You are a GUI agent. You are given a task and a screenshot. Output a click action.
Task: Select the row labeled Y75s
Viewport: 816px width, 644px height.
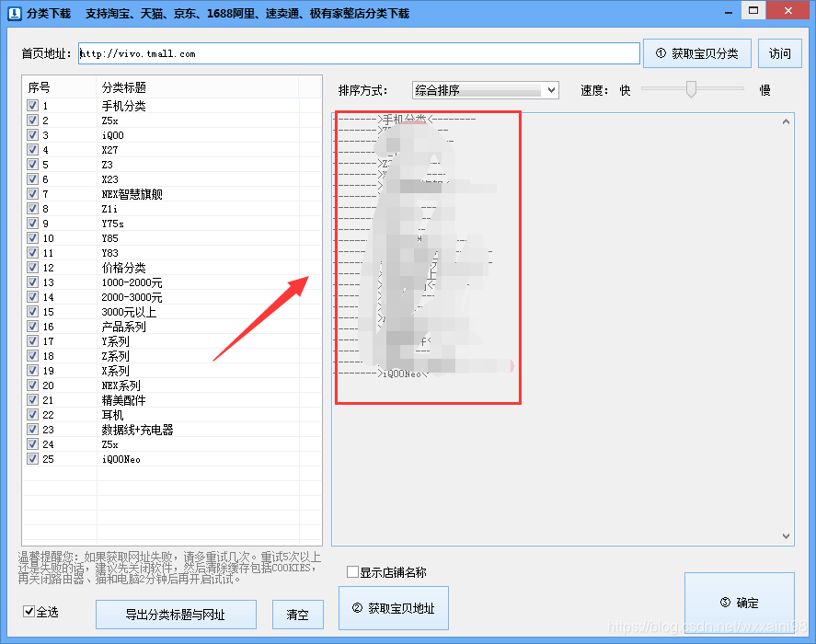pyautogui.click(x=172, y=224)
